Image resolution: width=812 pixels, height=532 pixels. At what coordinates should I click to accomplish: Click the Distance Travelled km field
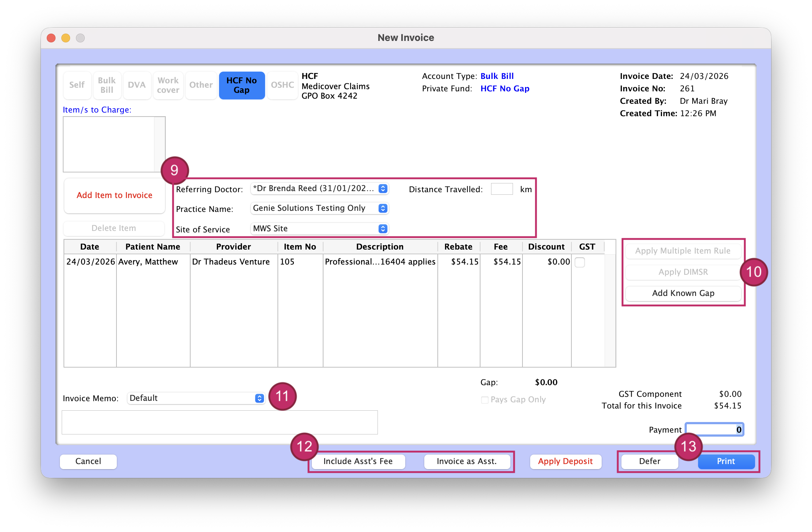tap(502, 189)
